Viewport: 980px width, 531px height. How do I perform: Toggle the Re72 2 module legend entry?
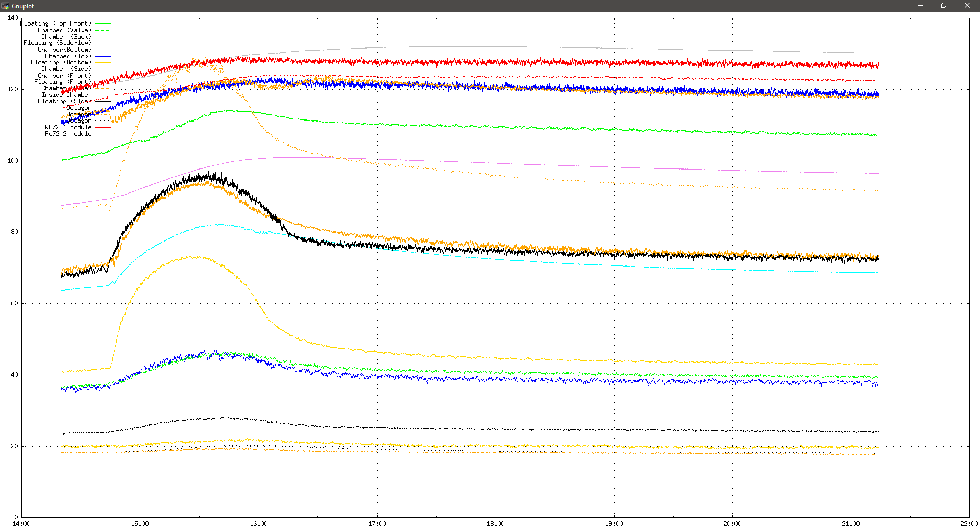(78, 134)
